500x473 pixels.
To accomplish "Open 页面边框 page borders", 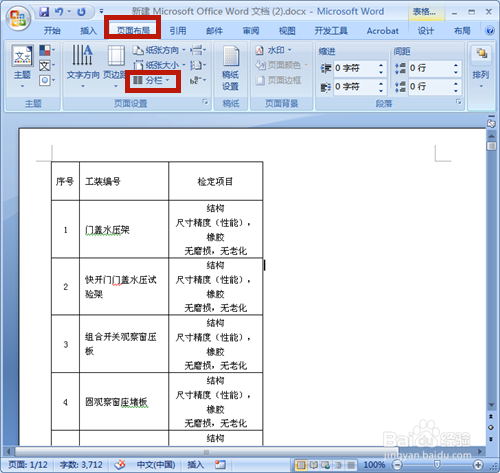I will pyautogui.click(x=278, y=80).
